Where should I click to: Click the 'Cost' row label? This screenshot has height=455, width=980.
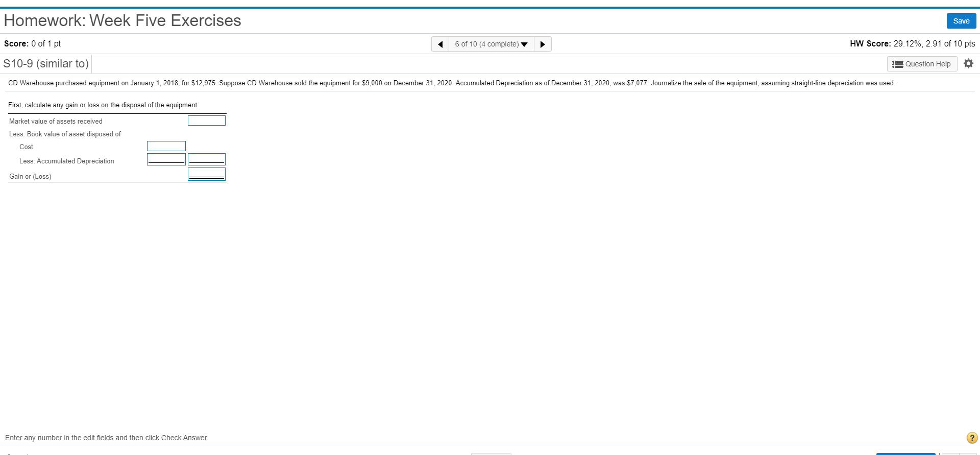click(26, 147)
